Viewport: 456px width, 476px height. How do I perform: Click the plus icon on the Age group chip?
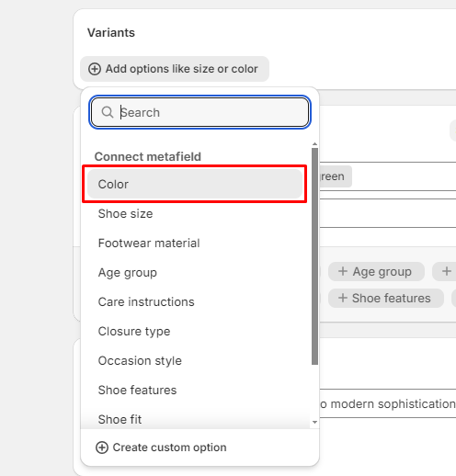343,271
